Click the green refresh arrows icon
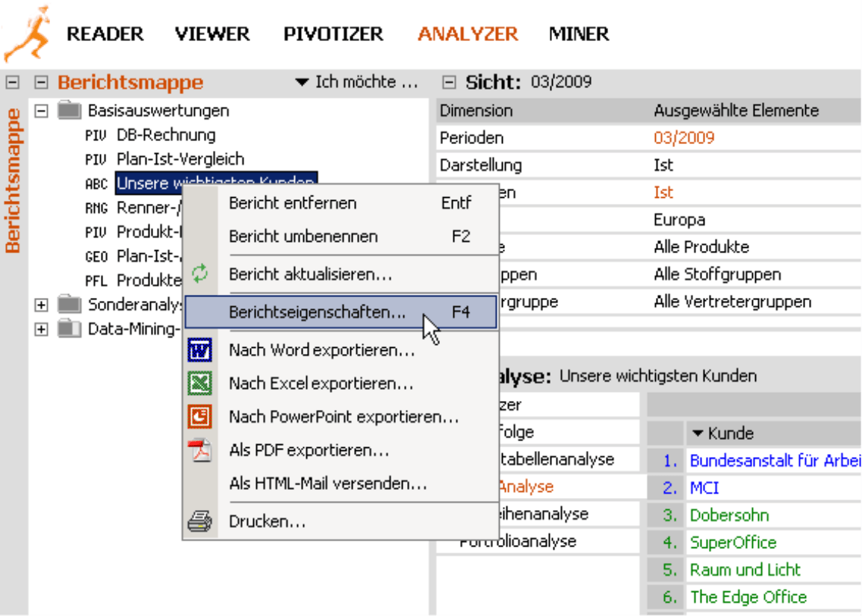The width and height of the screenshot is (862, 616). tap(199, 274)
